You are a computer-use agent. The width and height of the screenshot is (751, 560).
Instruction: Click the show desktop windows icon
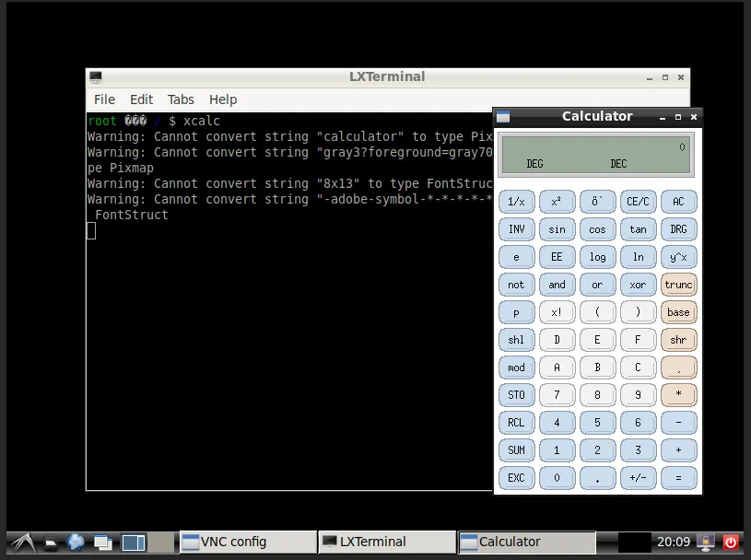click(102, 542)
